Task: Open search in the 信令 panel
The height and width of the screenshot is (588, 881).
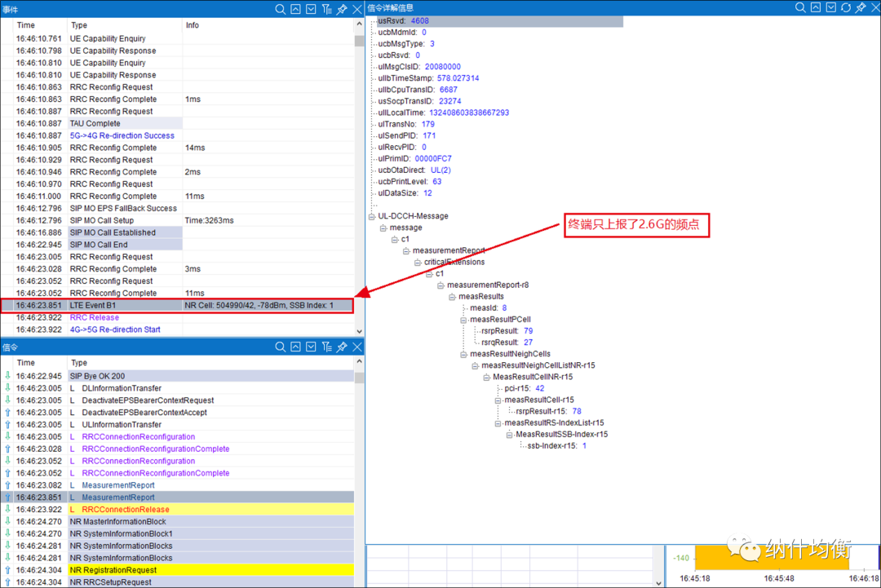Action: pos(280,347)
